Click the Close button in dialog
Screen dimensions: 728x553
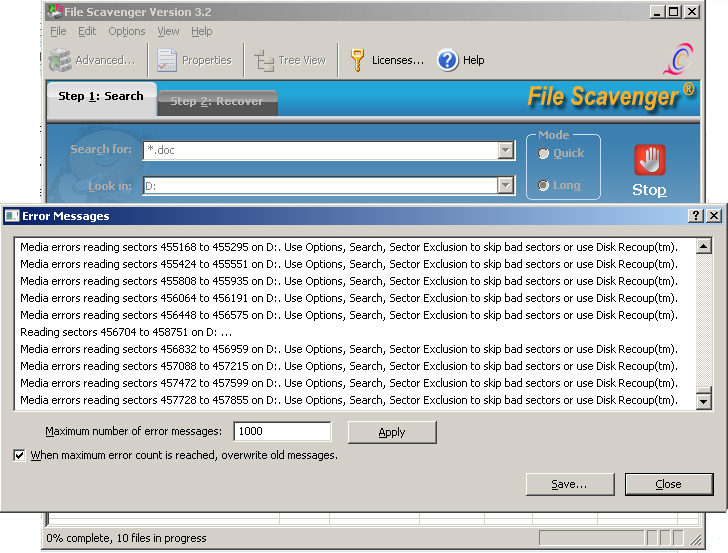(669, 484)
